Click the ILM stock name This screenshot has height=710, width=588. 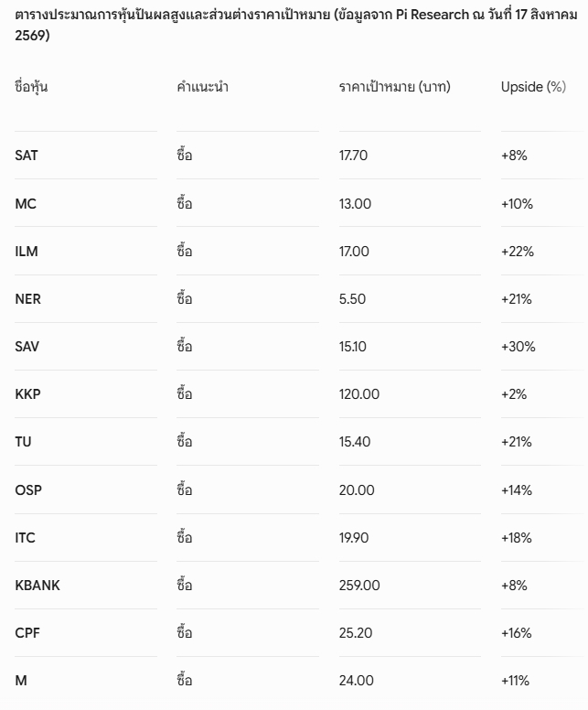(27, 252)
